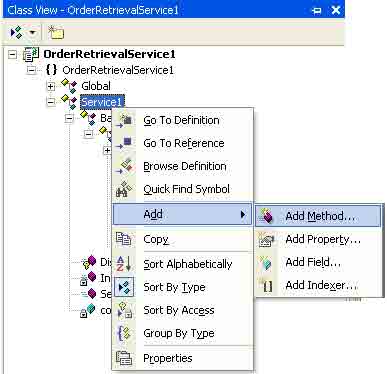This screenshot has height=374, width=387.
Task: Click the Go To Definition icon
Action: [124, 121]
